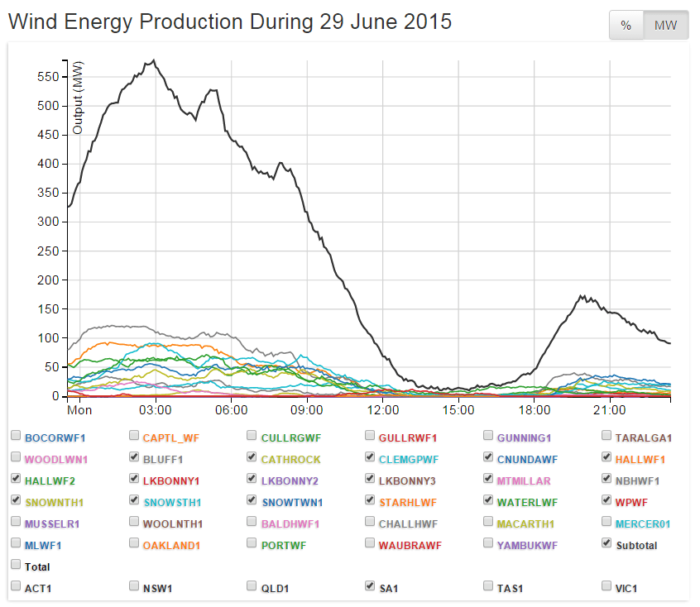
Task: Check the MACARTH1 wind farm
Action: point(489,522)
